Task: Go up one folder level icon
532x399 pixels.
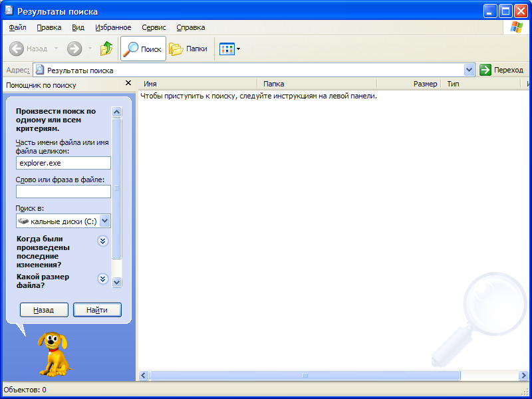Action: pyautogui.click(x=106, y=49)
